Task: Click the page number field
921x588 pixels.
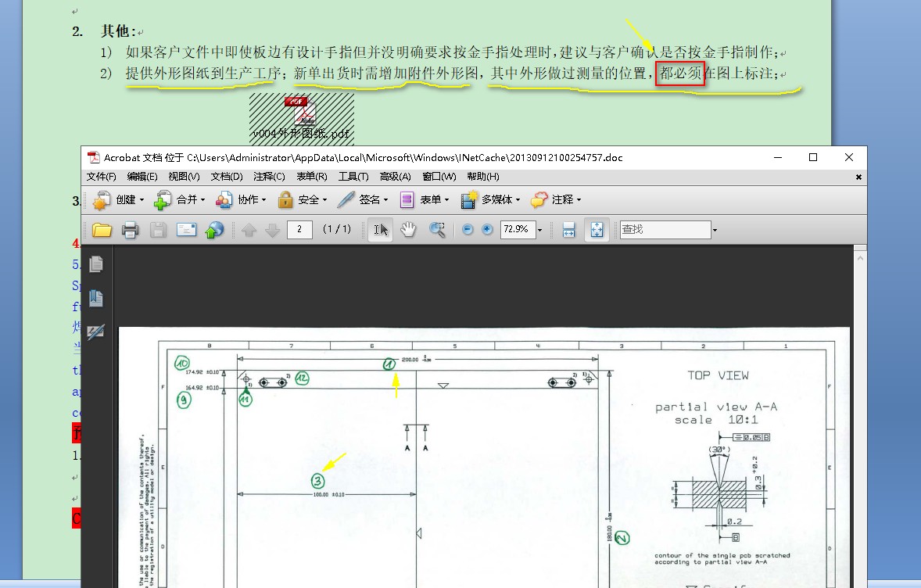Action: pyautogui.click(x=299, y=229)
